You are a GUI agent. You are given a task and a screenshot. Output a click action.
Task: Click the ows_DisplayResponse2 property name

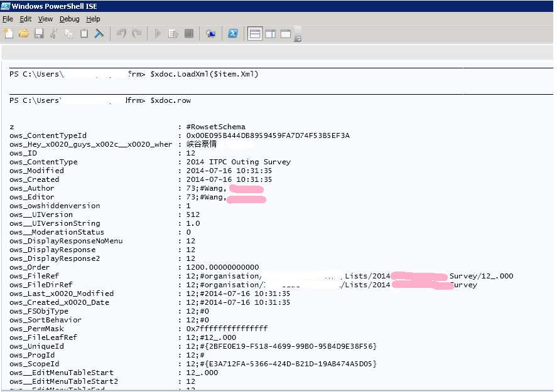point(55,258)
